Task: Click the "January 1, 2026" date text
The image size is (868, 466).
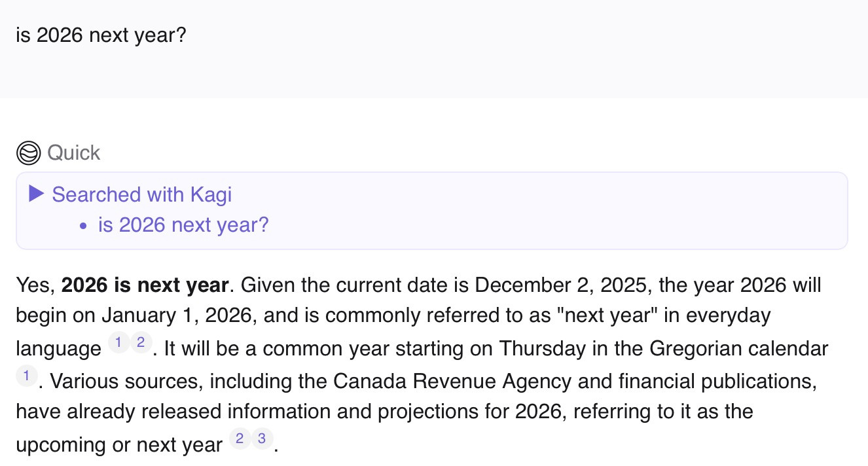Action: [181, 317]
